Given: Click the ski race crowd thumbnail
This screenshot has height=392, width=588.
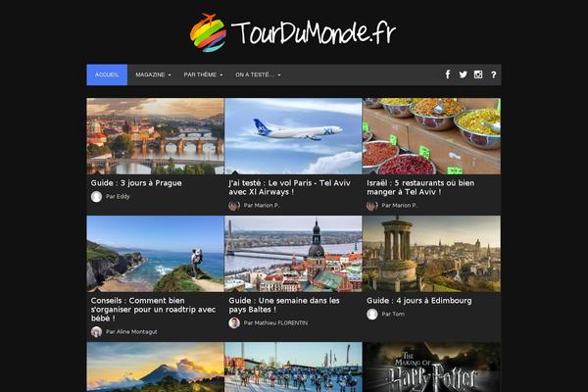Looking at the screenshot, I should (293, 367).
